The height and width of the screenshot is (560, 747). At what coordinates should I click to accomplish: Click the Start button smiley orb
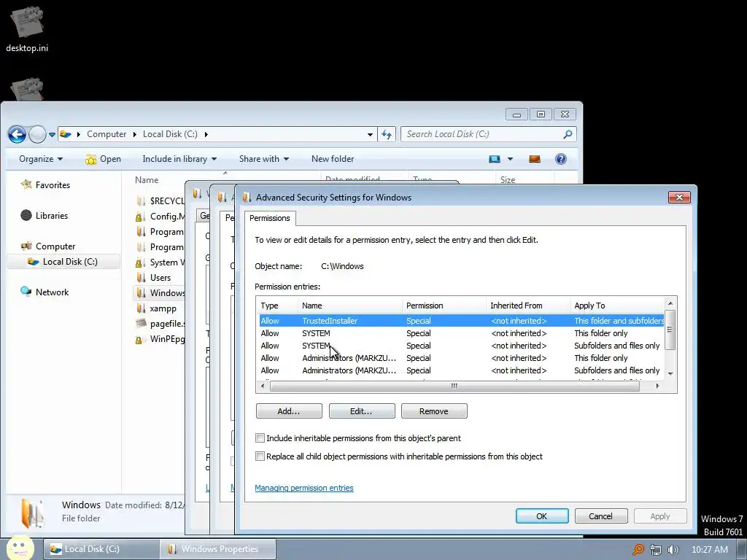point(20,548)
